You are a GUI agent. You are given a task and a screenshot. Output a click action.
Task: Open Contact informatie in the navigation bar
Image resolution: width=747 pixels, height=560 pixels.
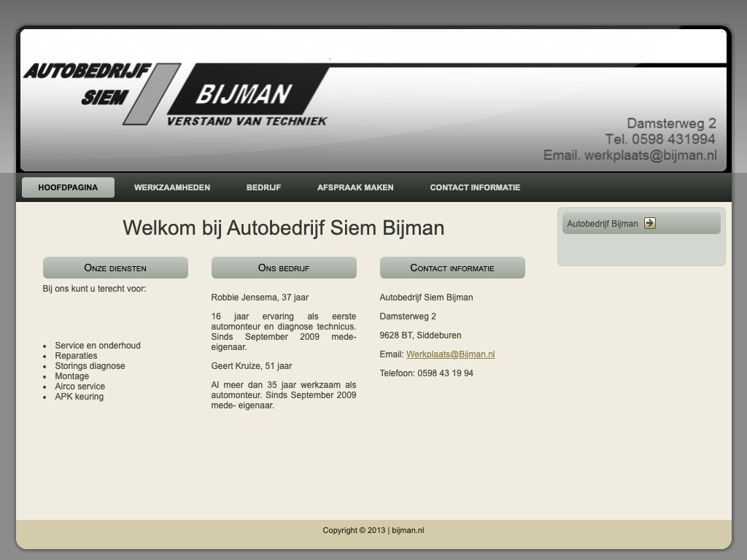coord(475,187)
